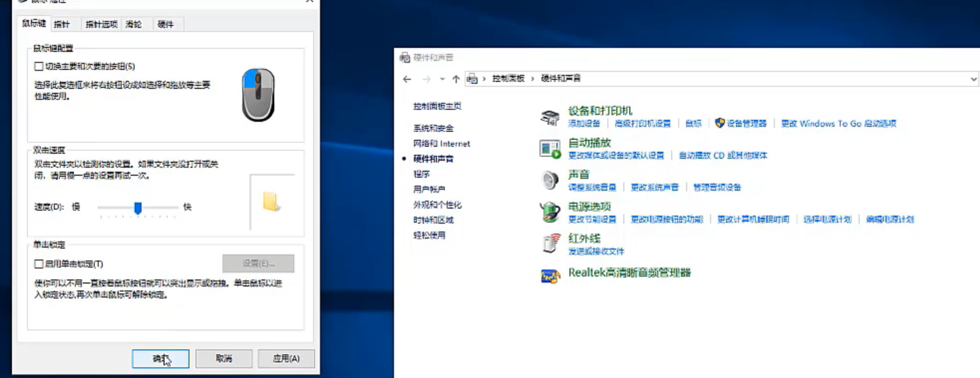Expand the 控制面板 breadcrumb chevron
980x378 pixels.
tap(533, 79)
